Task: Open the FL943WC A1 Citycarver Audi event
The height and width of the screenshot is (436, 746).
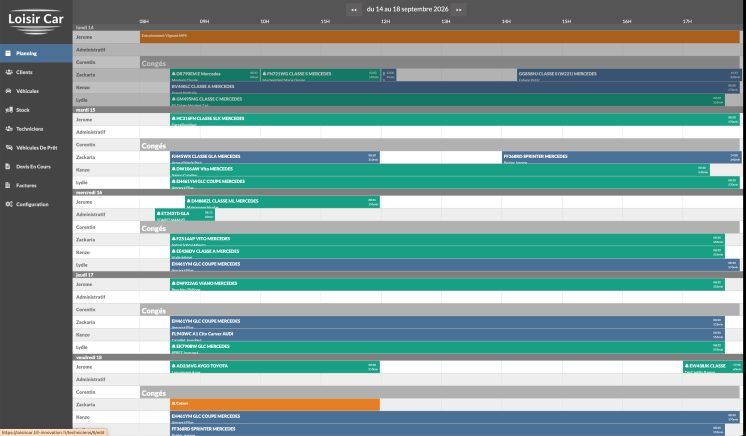Action: [x=447, y=335]
